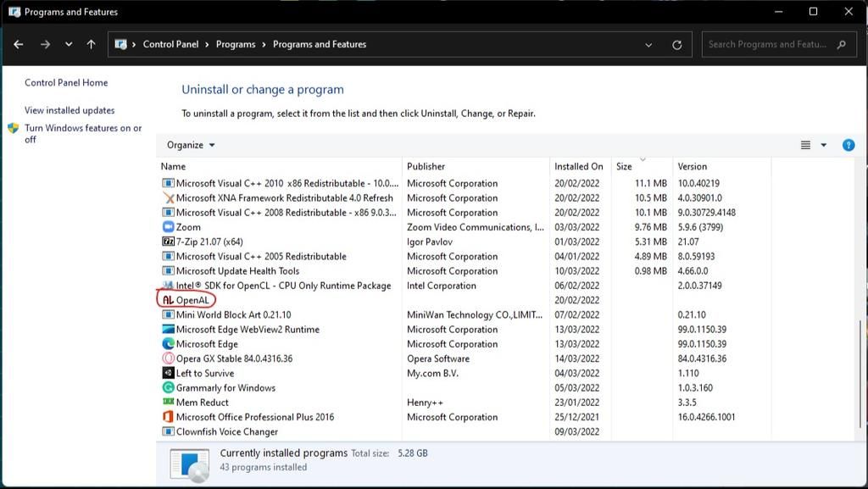Open the Programs breadcrumb

coord(236,44)
